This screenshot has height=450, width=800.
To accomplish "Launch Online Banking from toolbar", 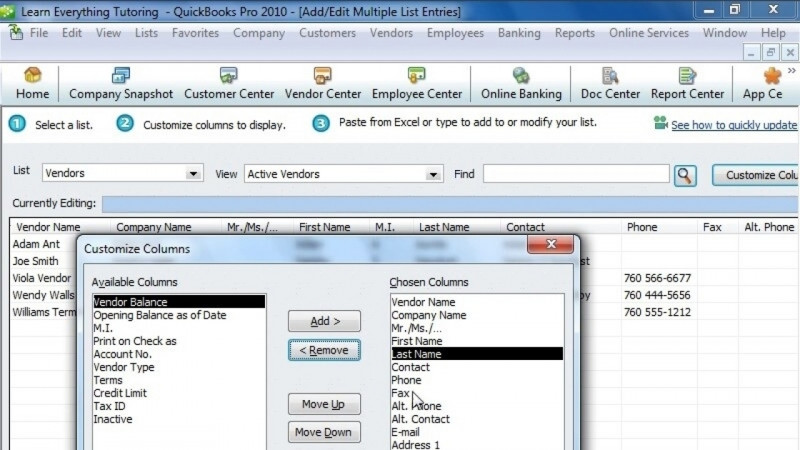I will (521, 84).
